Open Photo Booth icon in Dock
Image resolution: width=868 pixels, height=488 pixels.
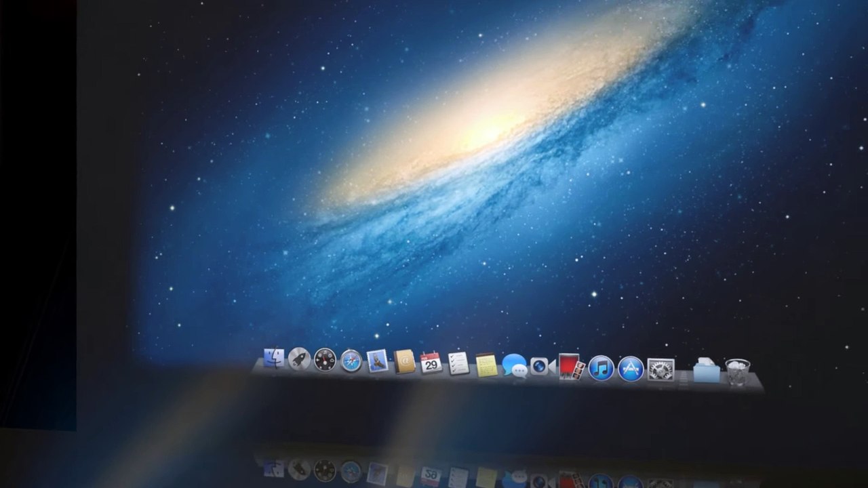pos(572,367)
